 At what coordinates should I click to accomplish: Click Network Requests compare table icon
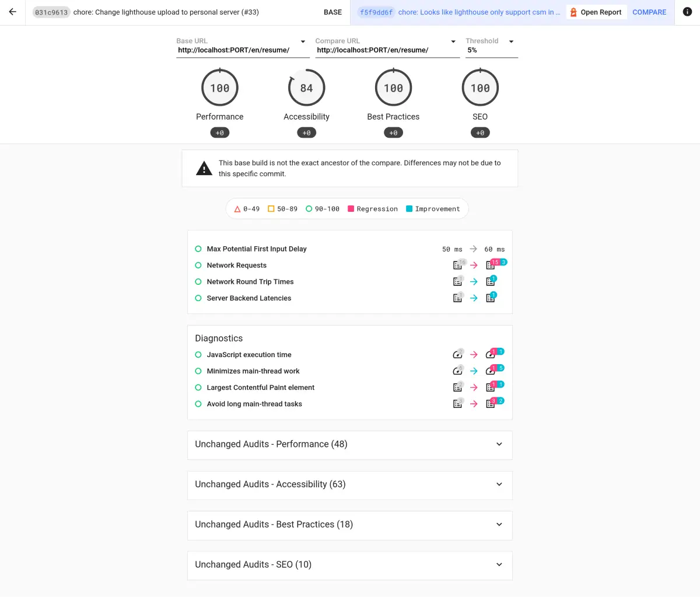(x=491, y=266)
